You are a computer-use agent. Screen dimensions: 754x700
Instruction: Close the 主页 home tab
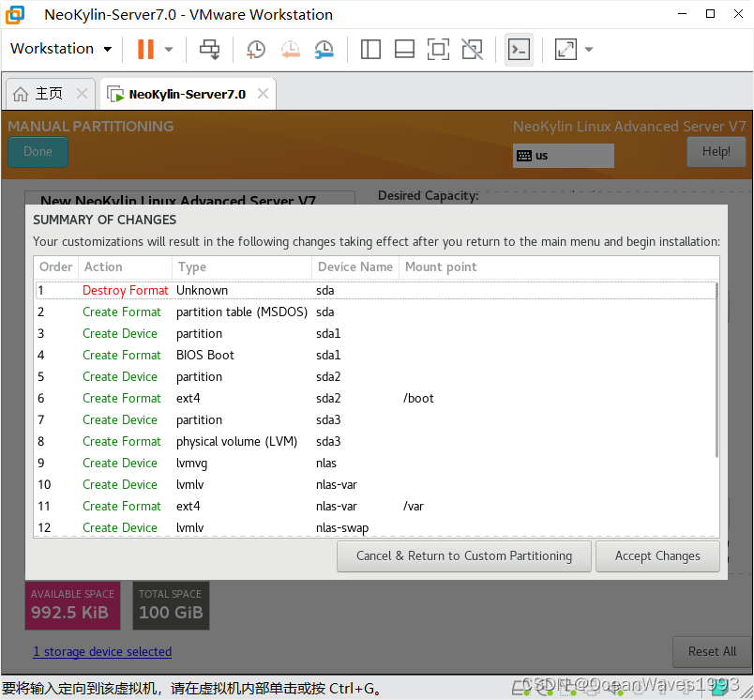click(x=82, y=93)
